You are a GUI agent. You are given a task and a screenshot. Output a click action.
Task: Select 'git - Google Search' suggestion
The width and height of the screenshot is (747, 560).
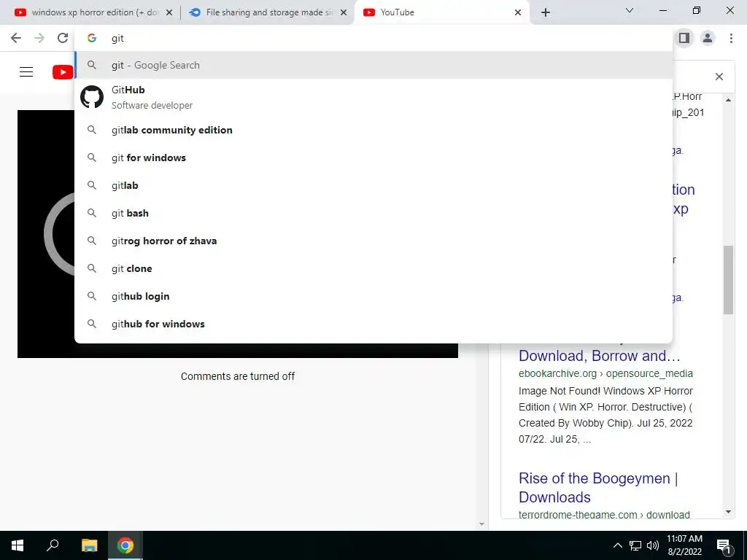click(x=373, y=65)
